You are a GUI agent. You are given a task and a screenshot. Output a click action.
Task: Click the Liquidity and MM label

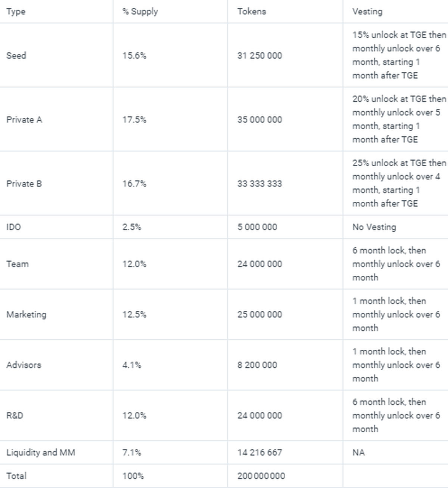click(x=41, y=453)
